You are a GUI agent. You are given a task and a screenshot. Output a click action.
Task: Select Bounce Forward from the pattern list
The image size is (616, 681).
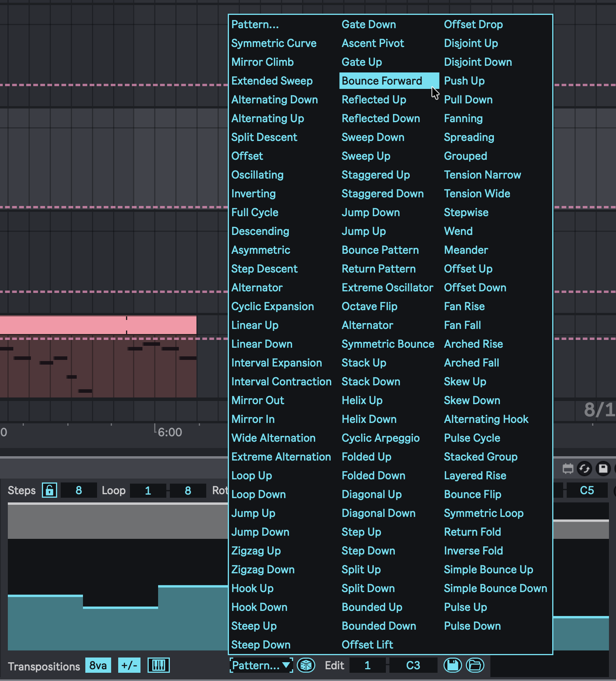click(382, 81)
